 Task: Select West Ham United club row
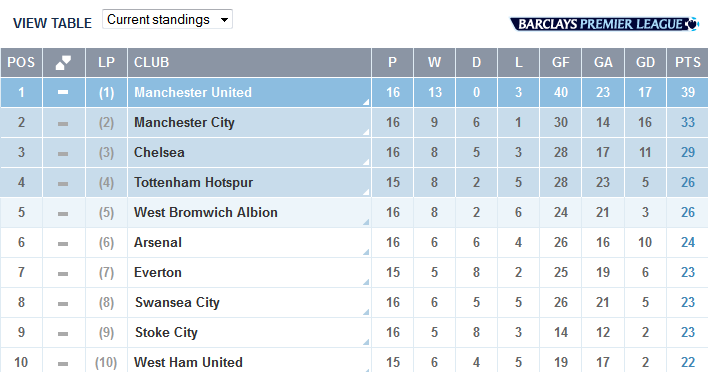354,360
